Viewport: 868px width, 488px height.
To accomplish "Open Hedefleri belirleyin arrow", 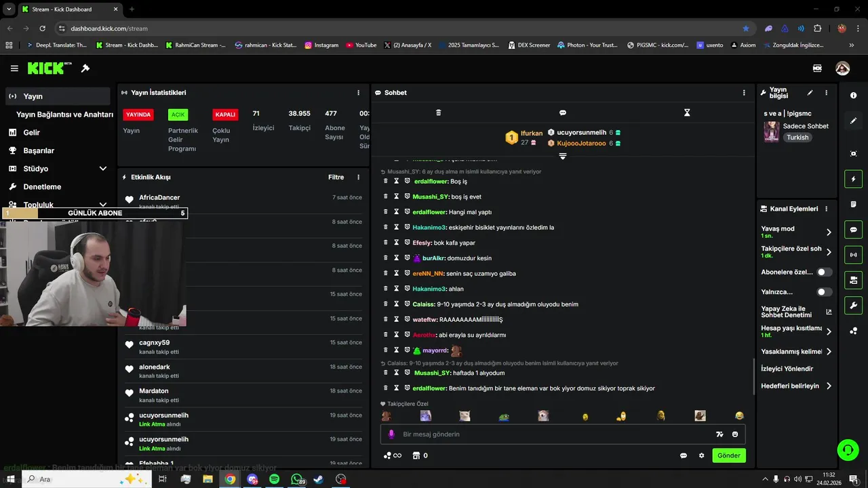I will [829, 386].
